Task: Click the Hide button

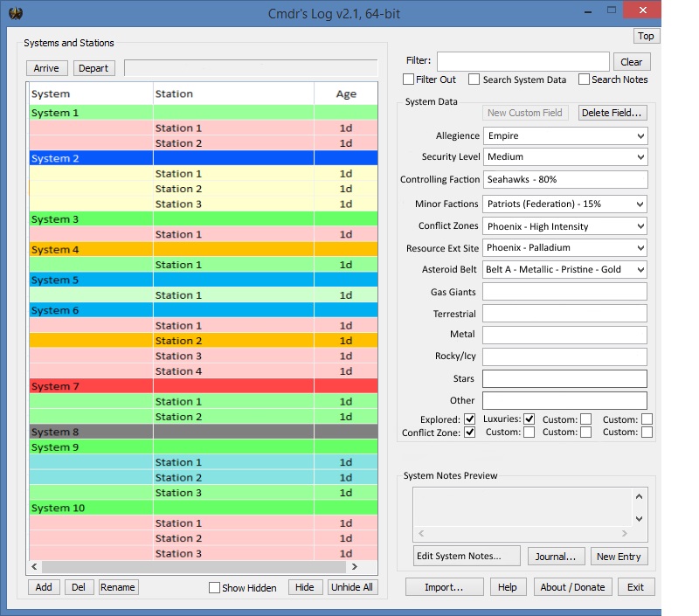Action: click(x=305, y=587)
